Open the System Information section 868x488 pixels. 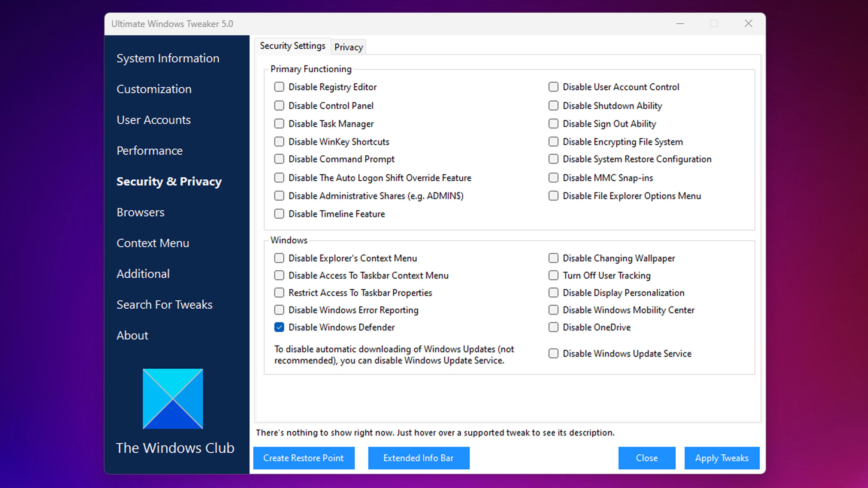click(x=168, y=58)
